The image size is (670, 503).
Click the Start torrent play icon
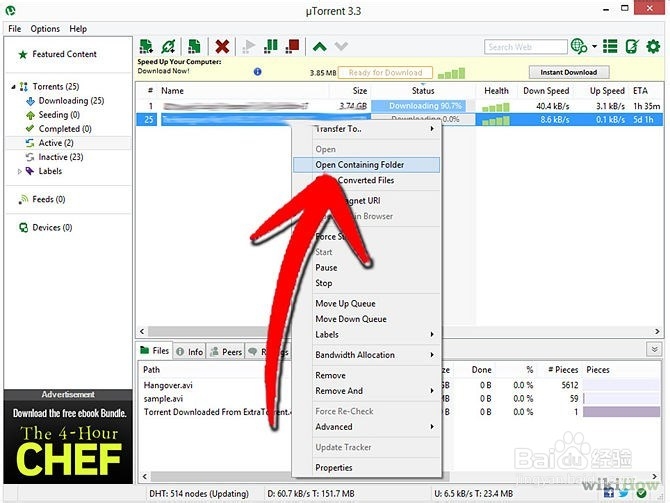point(249,46)
